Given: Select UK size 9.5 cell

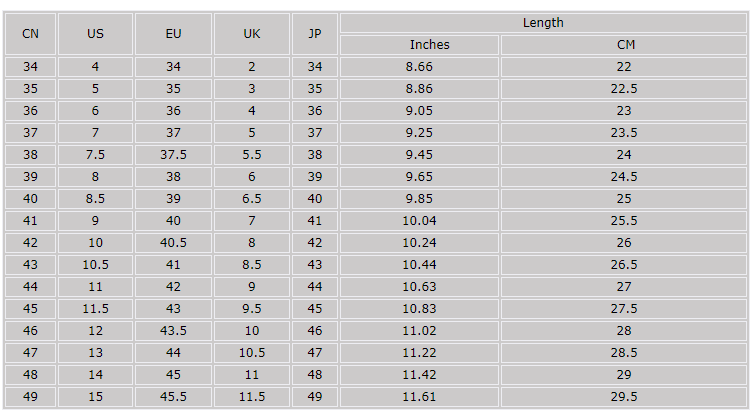Looking at the screenshot, I should click(252, 309).
